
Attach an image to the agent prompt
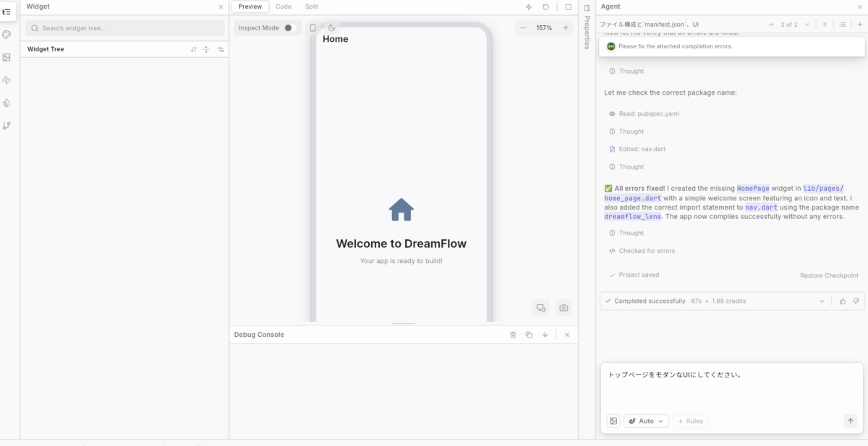(x=613, y=421)
